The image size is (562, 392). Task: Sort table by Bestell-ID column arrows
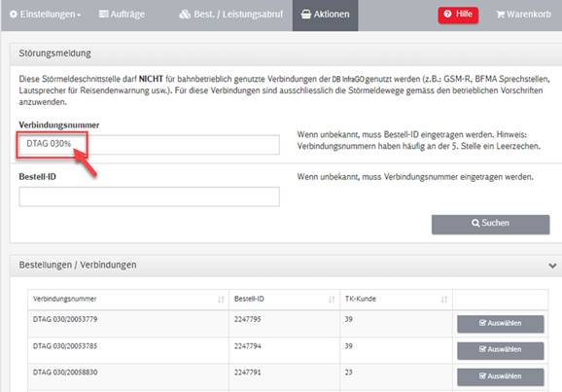332,300
